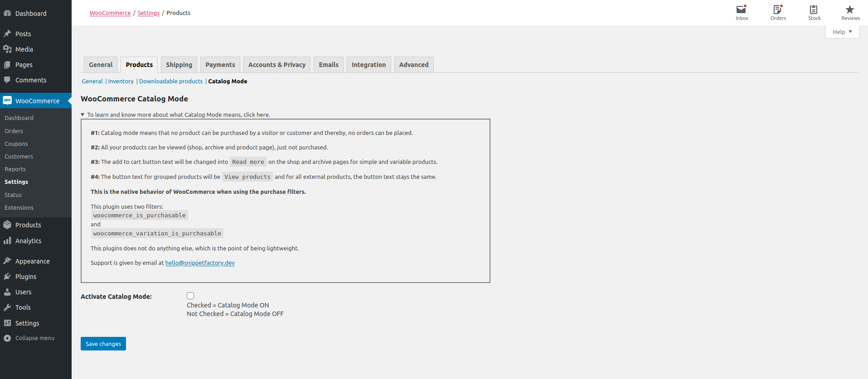Image resolution: width=868 pixels, height=379 pixels.
Task: Open WooCommerce Dashboard submenu item
Action: point(19,118)
